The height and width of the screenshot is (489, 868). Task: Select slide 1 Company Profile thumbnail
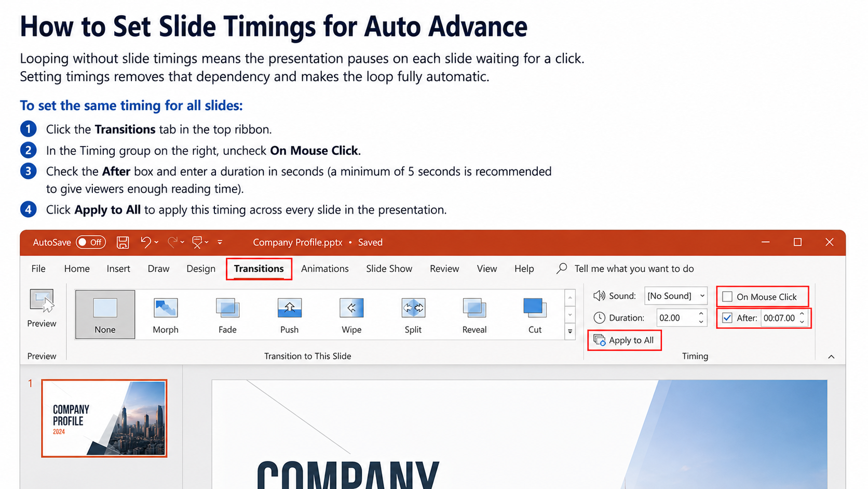coord(104,418)
